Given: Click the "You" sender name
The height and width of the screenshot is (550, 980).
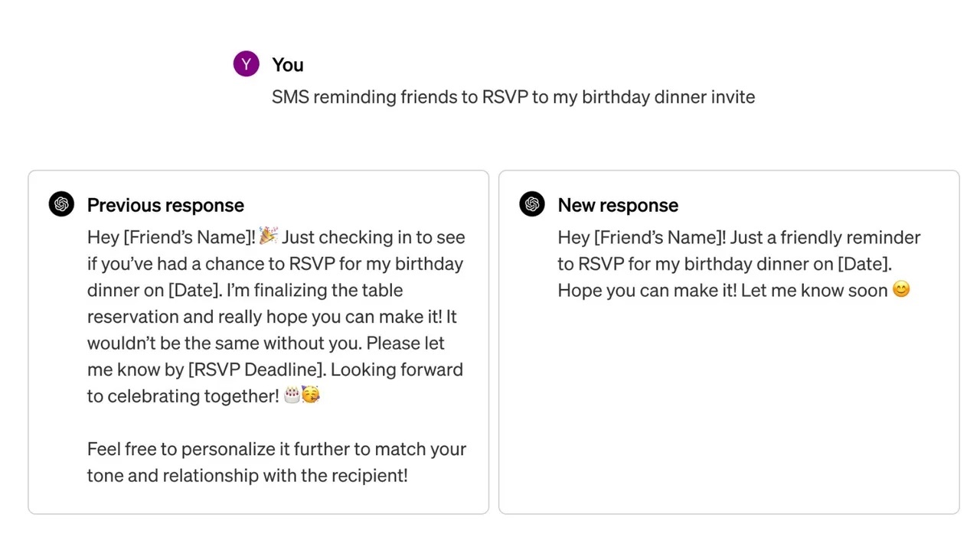Looking at the screenshot, I should pyautogui.click(x=288, y=65).
